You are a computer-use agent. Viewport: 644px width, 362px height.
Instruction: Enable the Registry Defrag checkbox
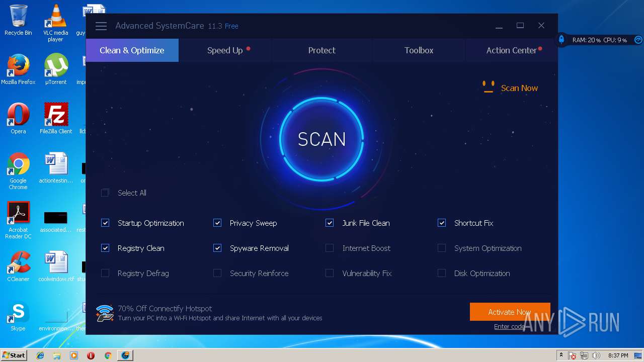(x=105, y=273)
